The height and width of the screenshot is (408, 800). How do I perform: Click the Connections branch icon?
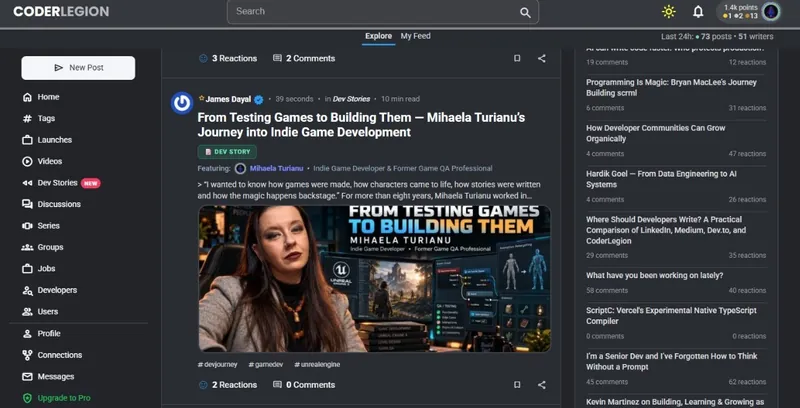point(27,355)
